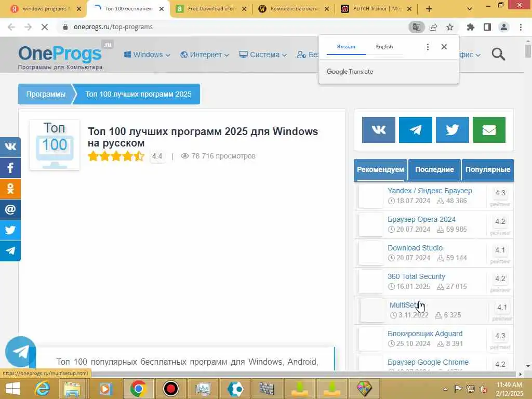The width and height of the screenshot is (532, 399).
Task: Switch to the Chrome taskbar icon
Action: [138, 389]
